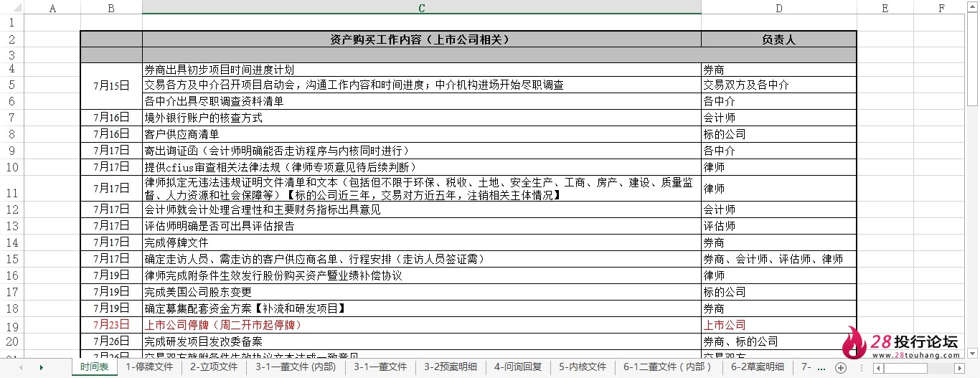Switch to 3-2预案明细 sheet tab
Viewport: 980px width, 378px height.
(450, 367)
